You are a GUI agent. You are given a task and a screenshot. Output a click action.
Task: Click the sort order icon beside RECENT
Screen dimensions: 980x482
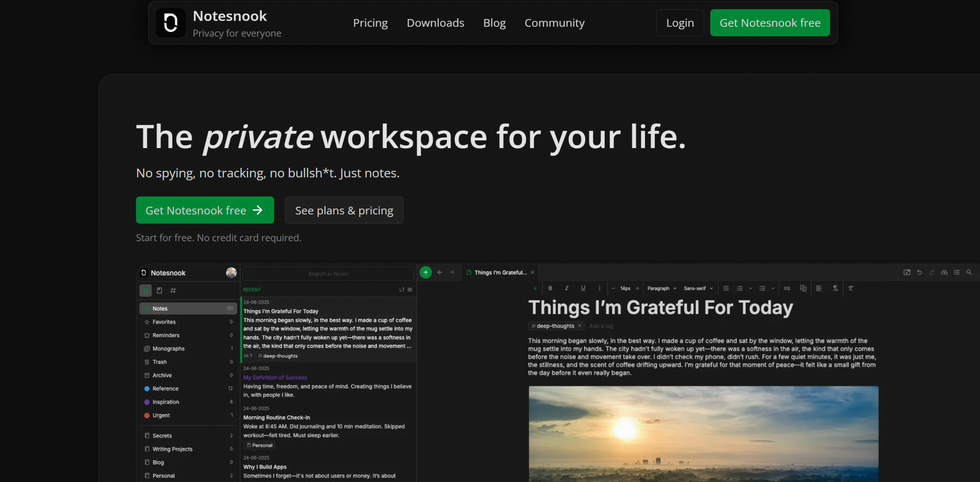pos(401,290)
